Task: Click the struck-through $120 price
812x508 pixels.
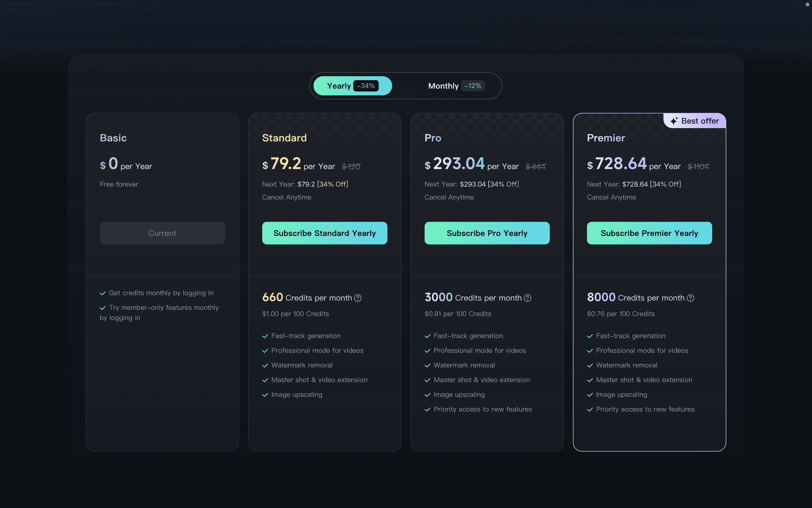Action: click(x=351, y=166)
